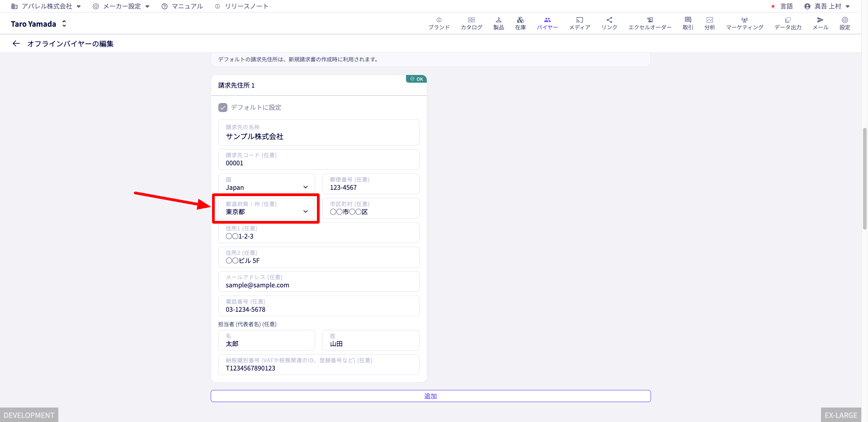Click the 名 field containing 太郎
Viewport: 868px width, 422px height.
(x=267, y=340)
